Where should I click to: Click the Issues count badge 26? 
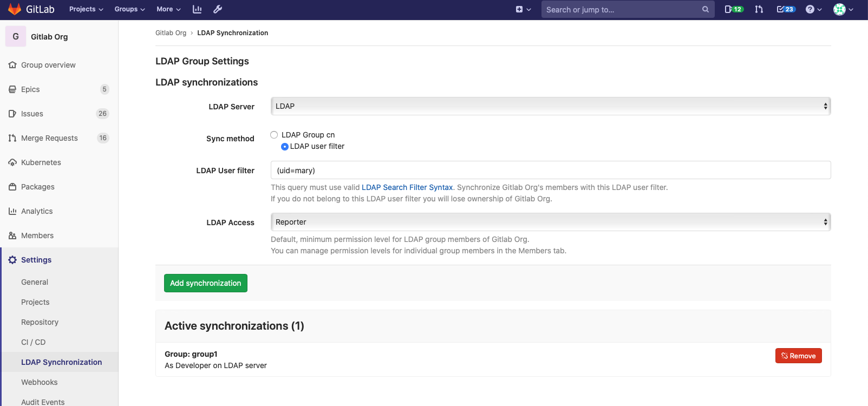[102, 114]
